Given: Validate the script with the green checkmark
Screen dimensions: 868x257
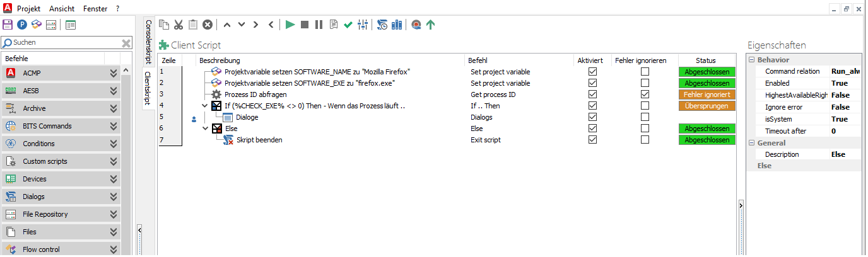Looking at the screenshot, I should pos(348,25).
